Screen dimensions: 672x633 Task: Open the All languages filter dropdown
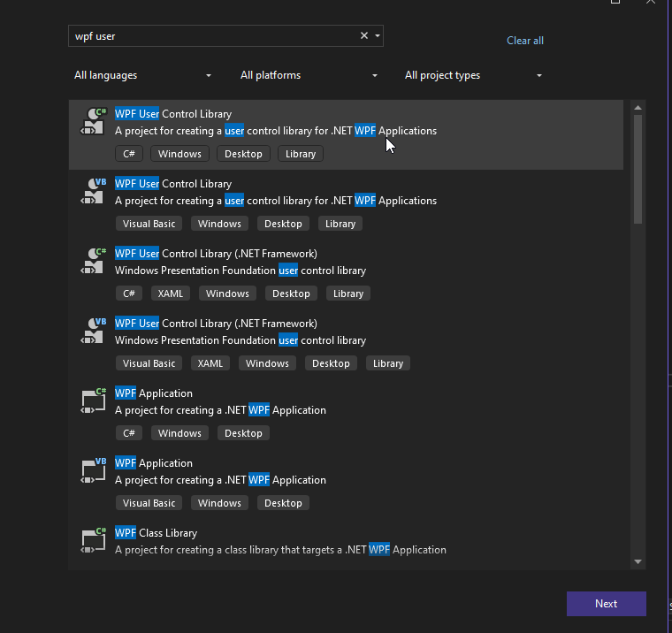click(x=142, y=75)
